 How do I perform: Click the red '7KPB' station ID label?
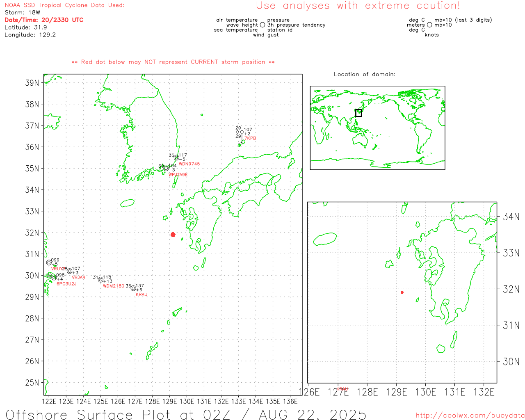(250, 139)
